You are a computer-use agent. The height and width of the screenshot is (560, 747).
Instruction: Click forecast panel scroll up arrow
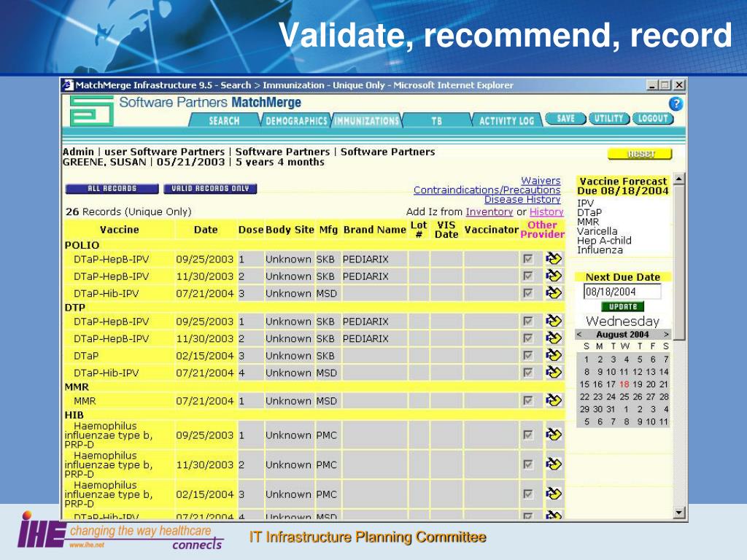click(x=679, y=179)
